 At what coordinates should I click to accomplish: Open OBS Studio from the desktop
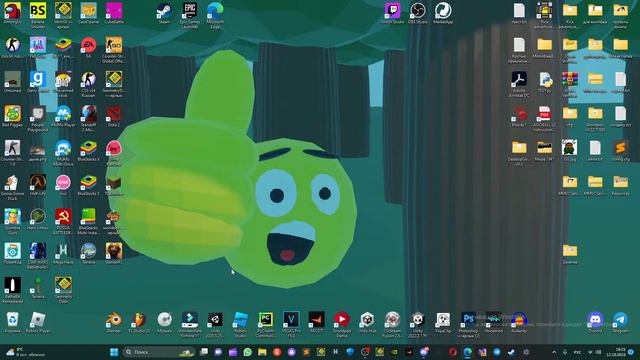[x=418, y=13]
